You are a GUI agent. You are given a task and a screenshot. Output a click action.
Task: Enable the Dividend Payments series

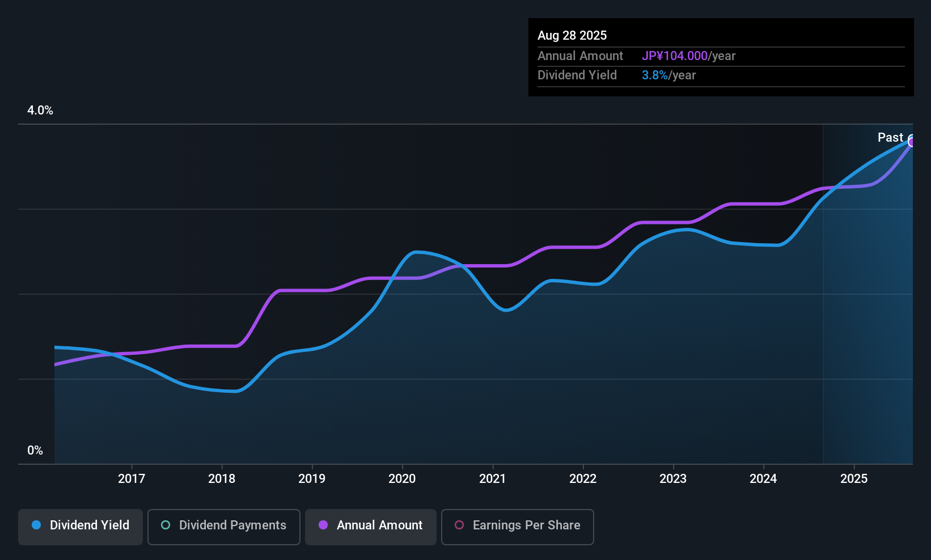(x=224, y=527)
